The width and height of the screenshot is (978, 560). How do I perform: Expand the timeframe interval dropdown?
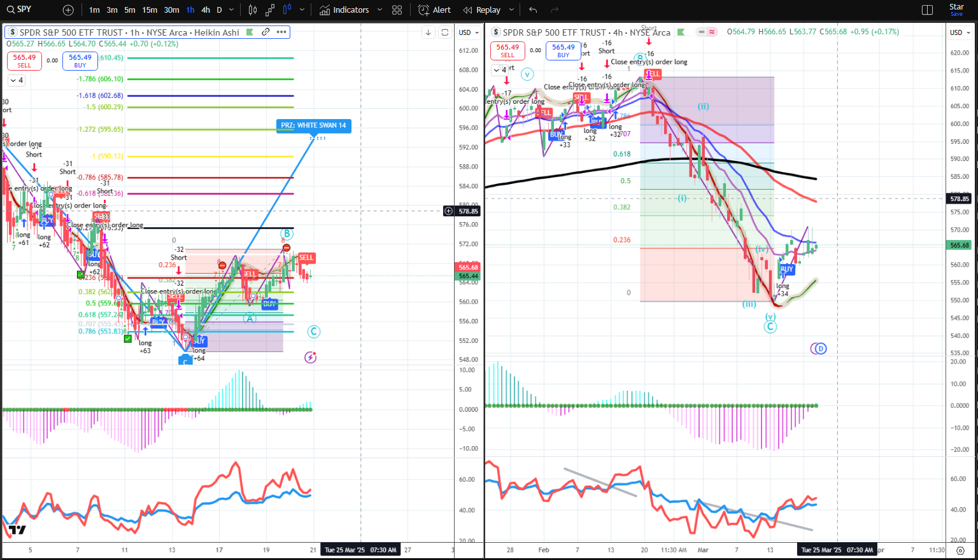tap(231, 10)
